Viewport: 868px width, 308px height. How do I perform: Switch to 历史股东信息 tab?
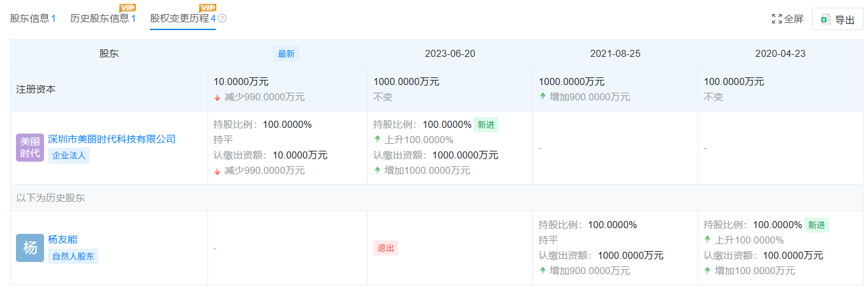(103, 19)
